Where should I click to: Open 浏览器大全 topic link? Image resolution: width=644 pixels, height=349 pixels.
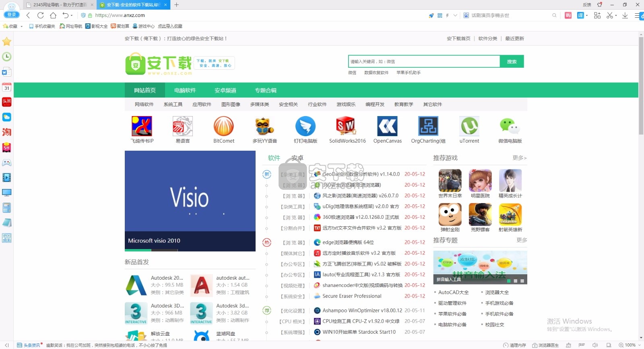tap(497, 293)
